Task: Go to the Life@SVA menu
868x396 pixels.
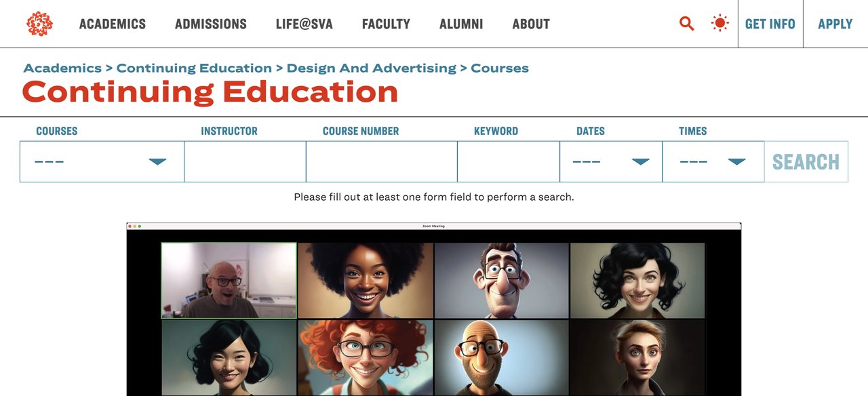Action: (304, 24)
